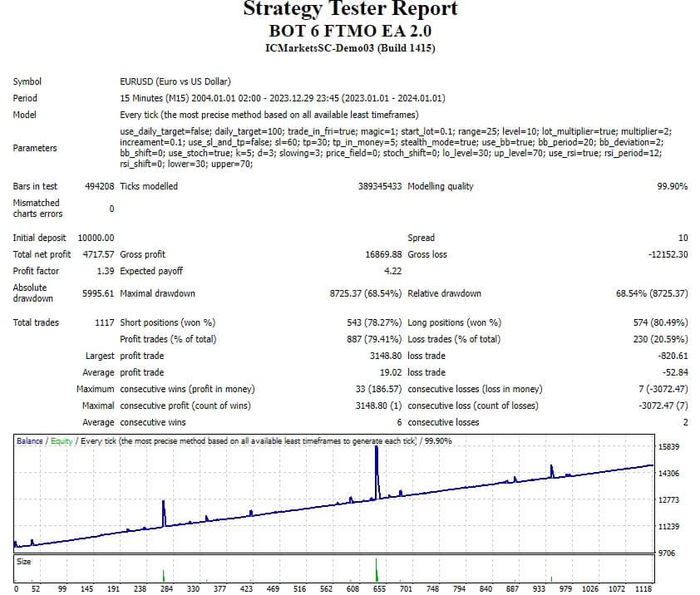
Task: Click the 15839 y-axis label
Action: click(668, 447)
